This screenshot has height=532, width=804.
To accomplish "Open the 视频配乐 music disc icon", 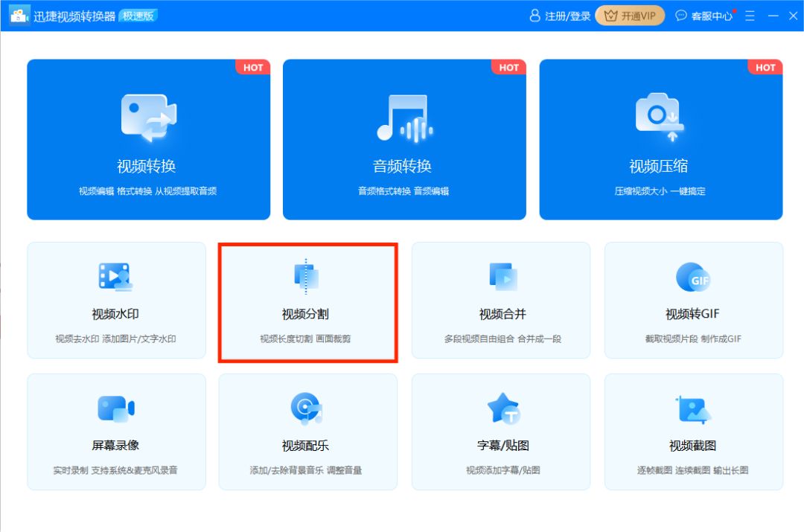I will 307,406.
